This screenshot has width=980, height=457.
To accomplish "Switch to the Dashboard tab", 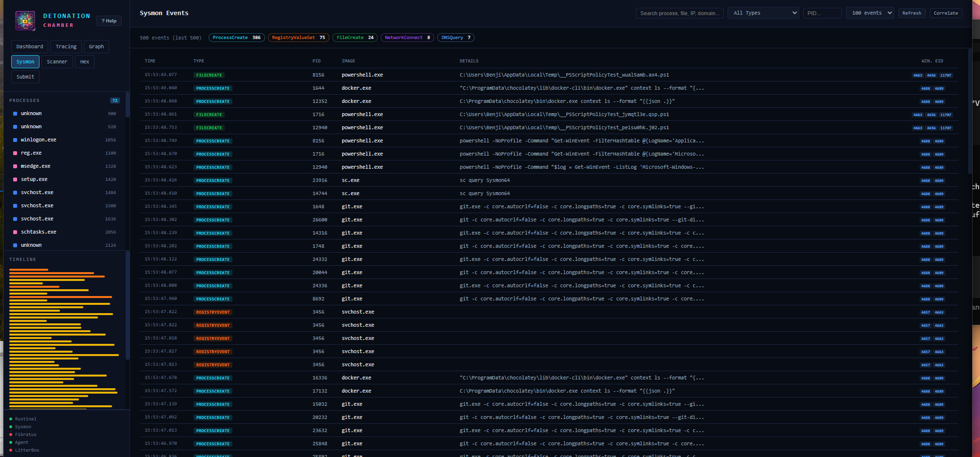I will (30, 47).
